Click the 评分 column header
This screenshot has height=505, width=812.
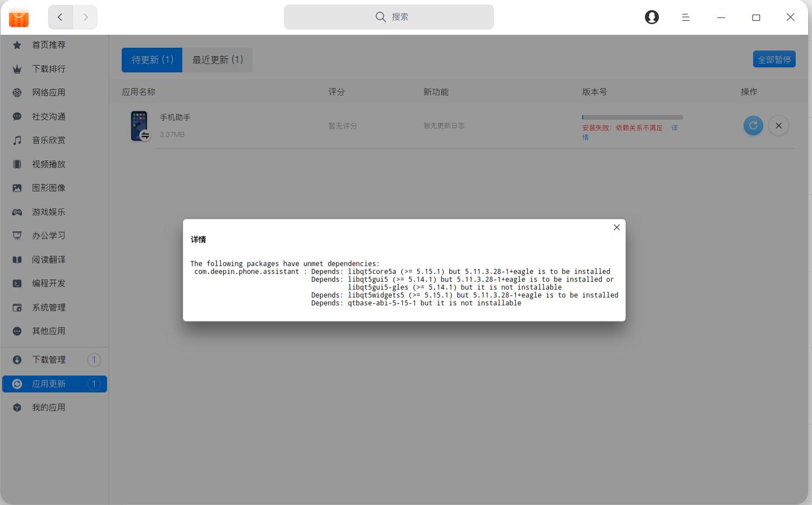pos(336,92)
